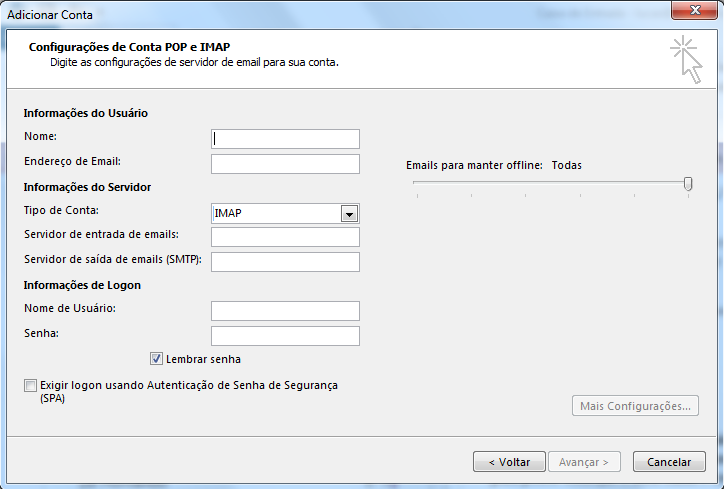This screenshot has height=489, width=724.
Task: Click the Nome input field
Action: tap(285, 139)
